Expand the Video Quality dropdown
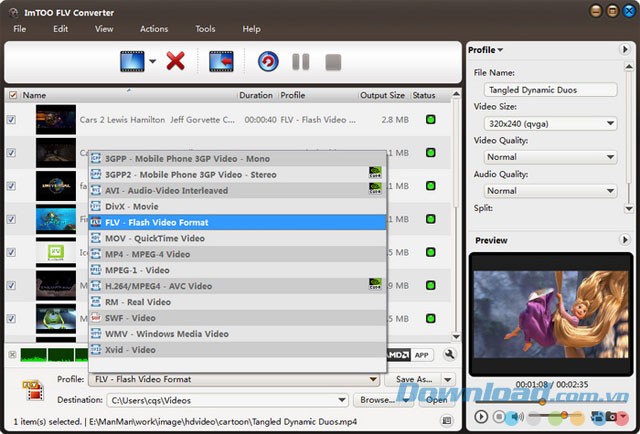 [550, 157]
